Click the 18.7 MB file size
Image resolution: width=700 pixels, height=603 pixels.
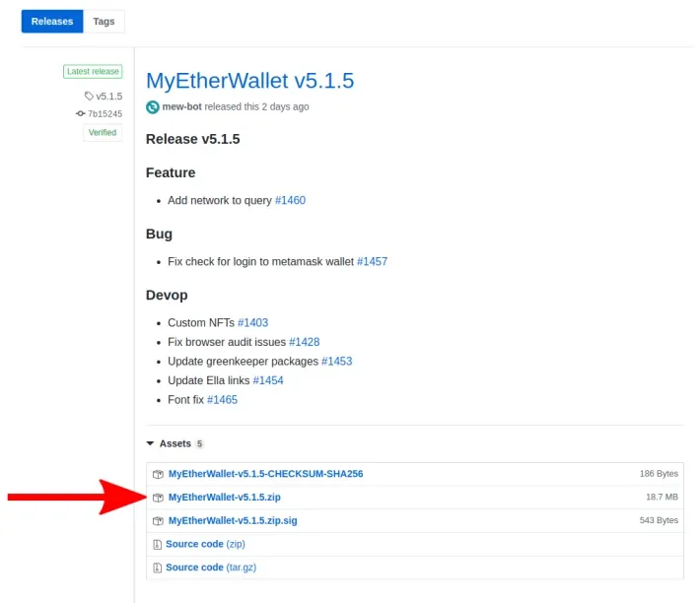tap(663, 497)
